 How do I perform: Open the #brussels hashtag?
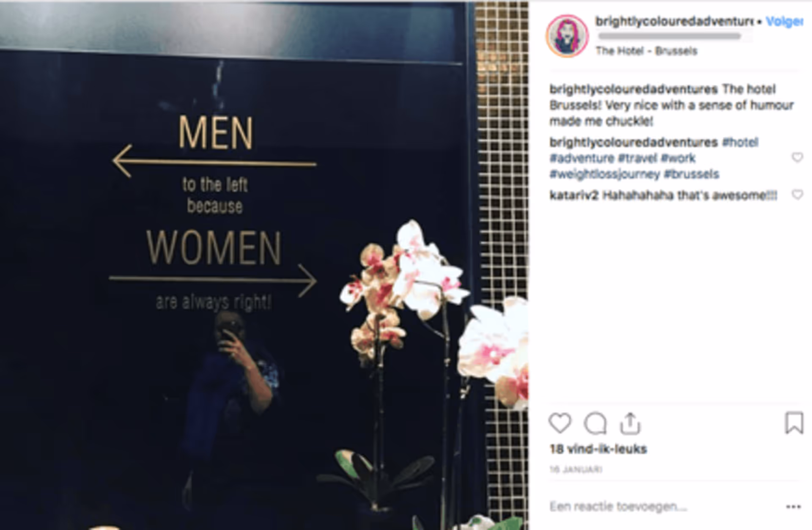(691, 174)
